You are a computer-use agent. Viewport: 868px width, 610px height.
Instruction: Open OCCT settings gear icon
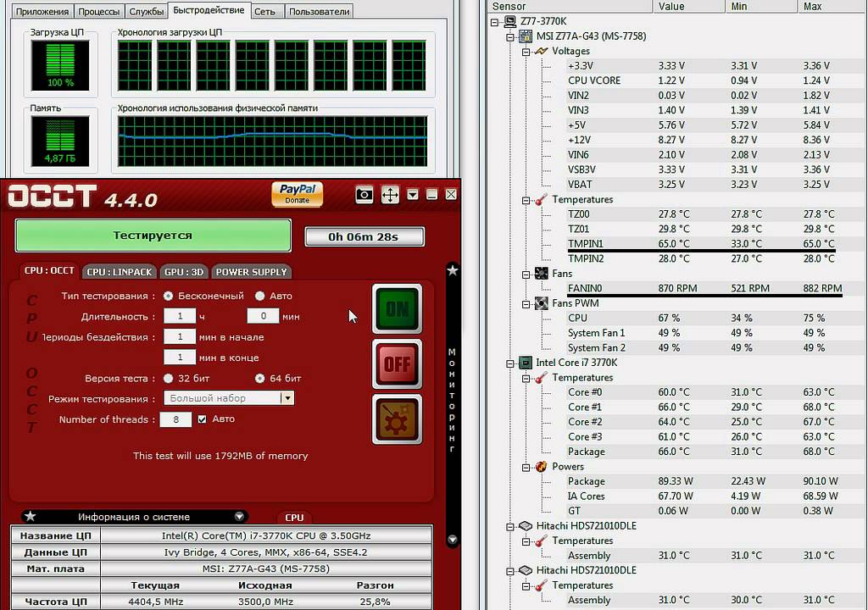pyautogui.click(x=397, y=419)
